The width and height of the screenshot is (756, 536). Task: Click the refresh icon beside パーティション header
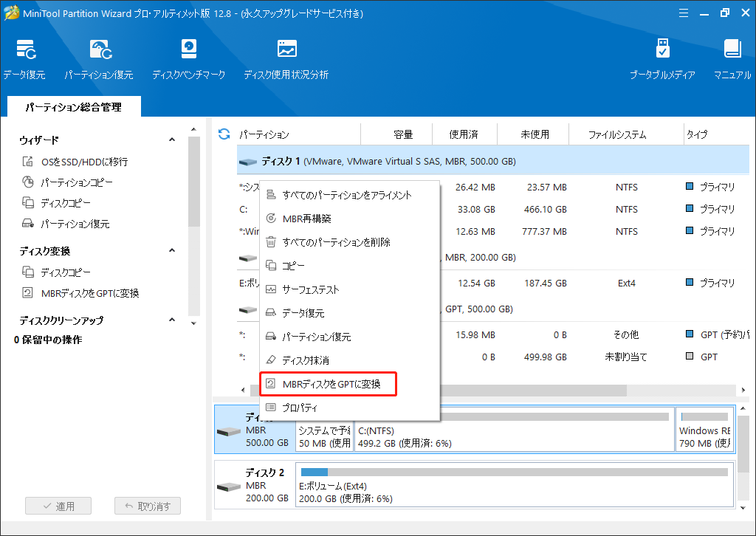(224, 134)
